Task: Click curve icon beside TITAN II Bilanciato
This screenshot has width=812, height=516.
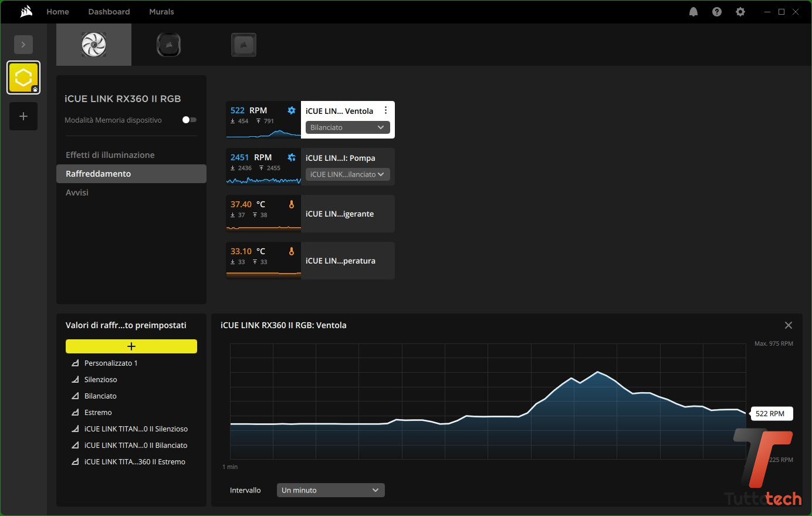Action: 75,446
